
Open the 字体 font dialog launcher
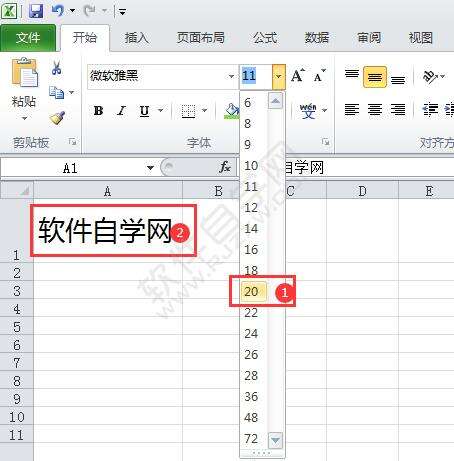[326, 142]
